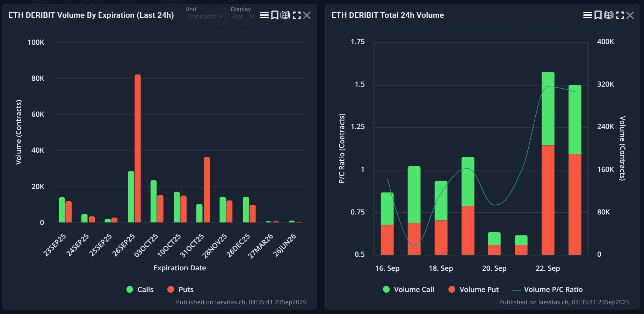The height and width of the screenshot is (314, 644).
Task: Open the Display Bar dropdown
Action: [242, 16]
